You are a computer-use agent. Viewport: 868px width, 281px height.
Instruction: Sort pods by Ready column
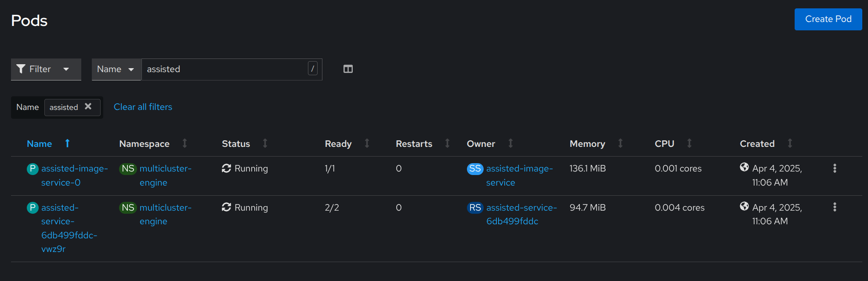tap(338, 144)
